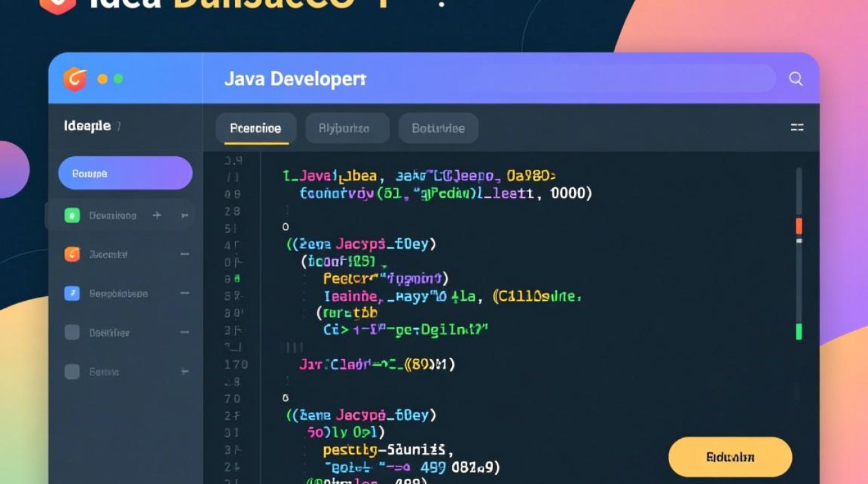Expand the Dewnione entry with its plus control
The height and width of the screenshot is (484, 868).
pos(156,216)
